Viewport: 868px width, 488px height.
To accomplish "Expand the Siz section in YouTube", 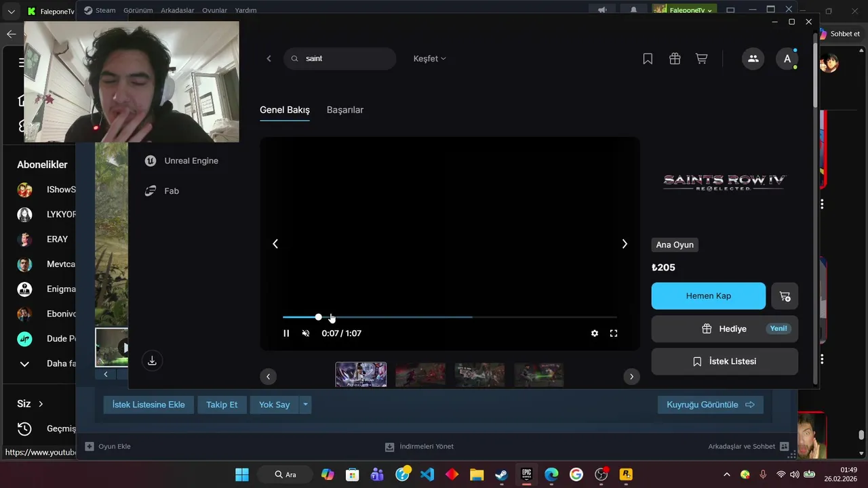I will click(30, 404).
